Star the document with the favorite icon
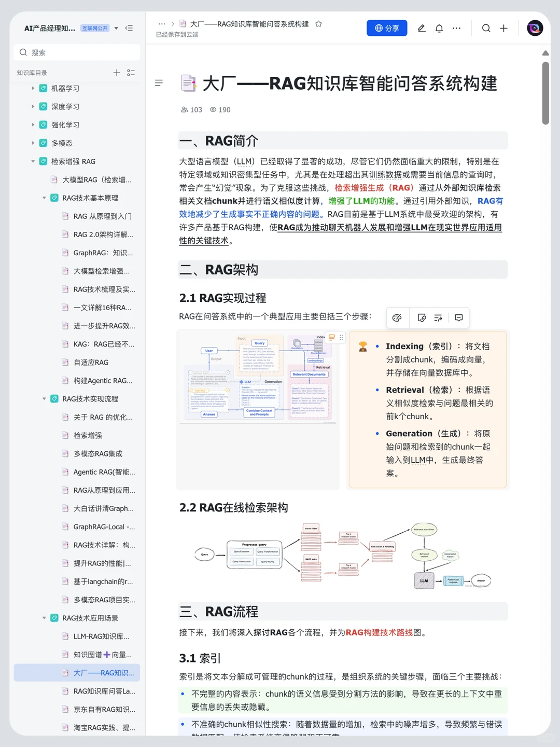 [x=319, y=24]
